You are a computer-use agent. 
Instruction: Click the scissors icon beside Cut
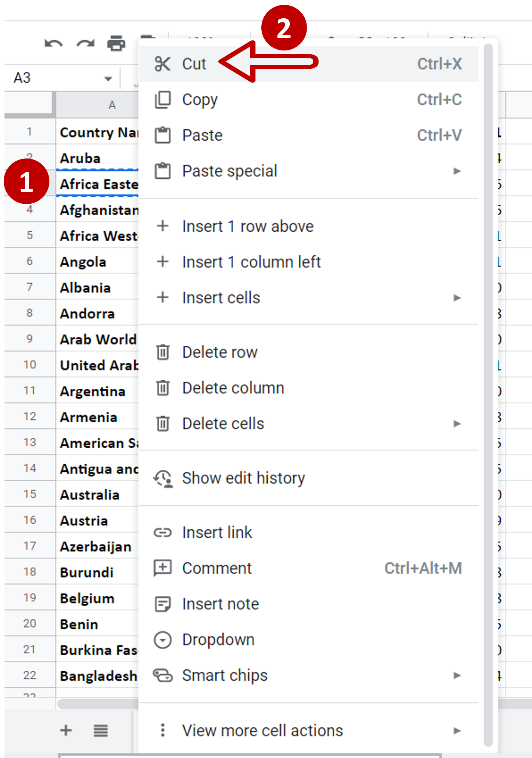point(163,64)
